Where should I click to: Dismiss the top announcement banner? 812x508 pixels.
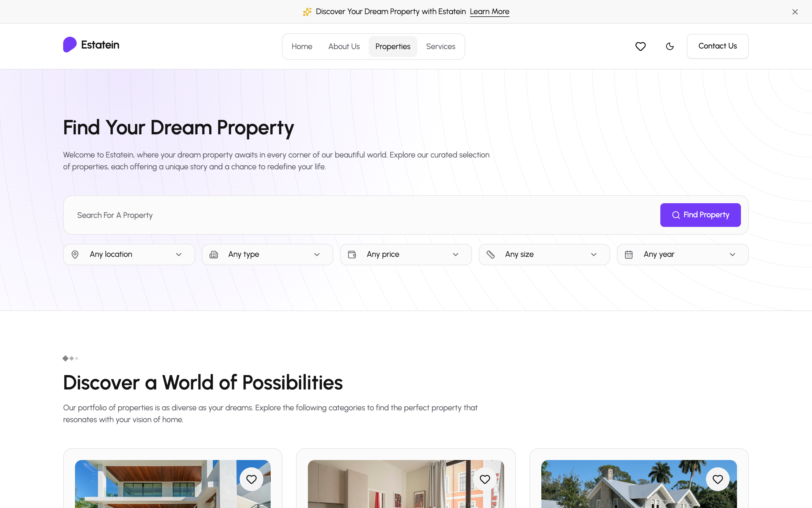795,12
